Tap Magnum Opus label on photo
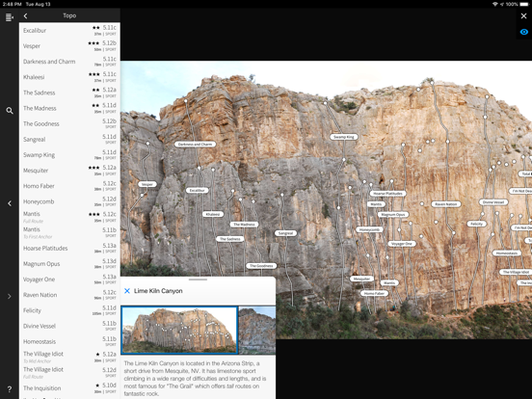 393,214
